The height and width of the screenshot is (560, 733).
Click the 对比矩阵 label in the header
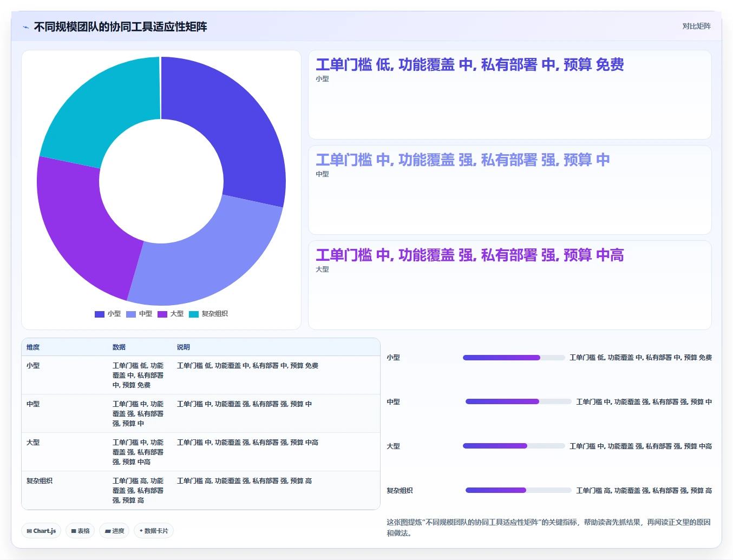click(696, 26)
